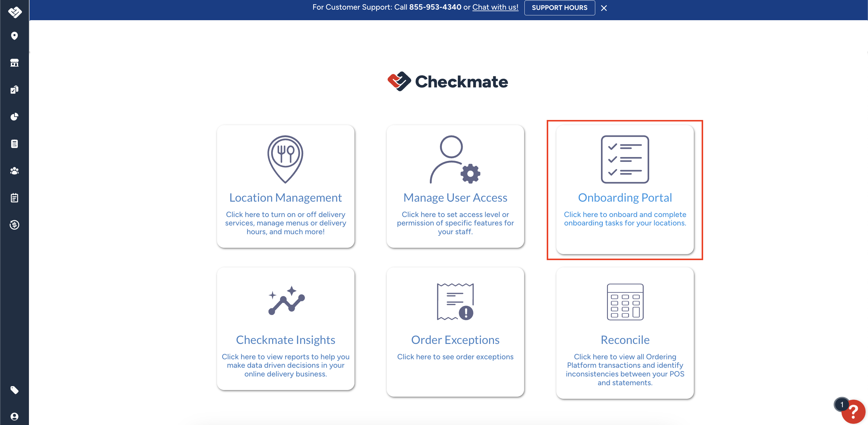Open the red help question mark bubble
Image resolution: width=868 pixels, height=425 pixels.
pyautogui.click(x=853, y=412)
